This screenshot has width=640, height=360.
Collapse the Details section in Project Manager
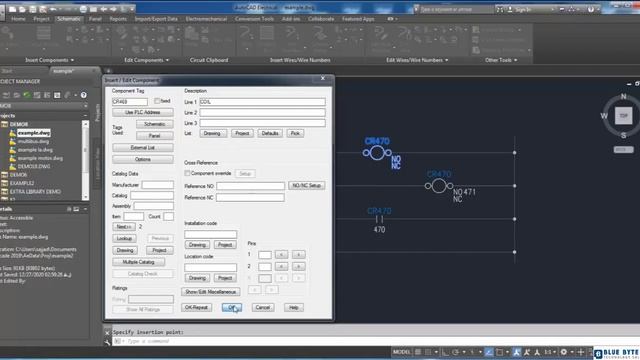pos(85,209)
